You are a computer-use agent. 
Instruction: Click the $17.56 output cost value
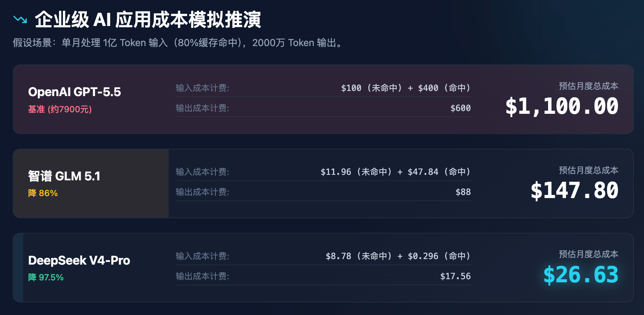tap(455, 276)
